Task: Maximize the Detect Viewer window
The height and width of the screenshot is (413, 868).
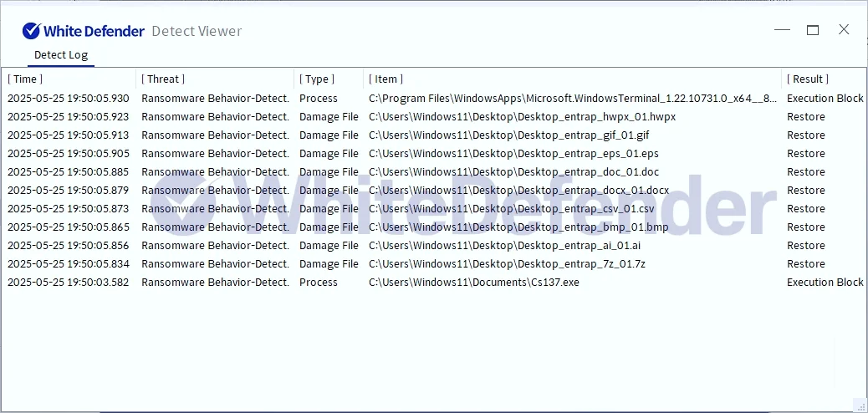Action: click(812, 30)
